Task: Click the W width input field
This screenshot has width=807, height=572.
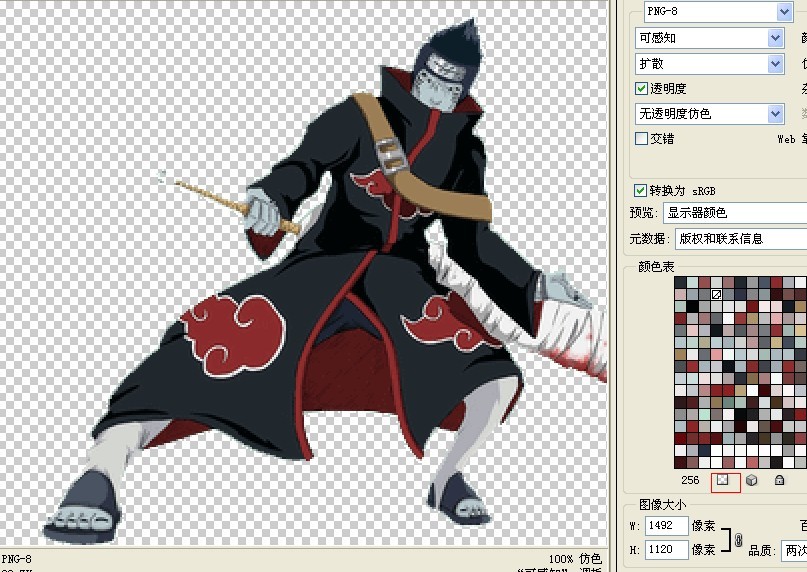Action: point(666,525)
